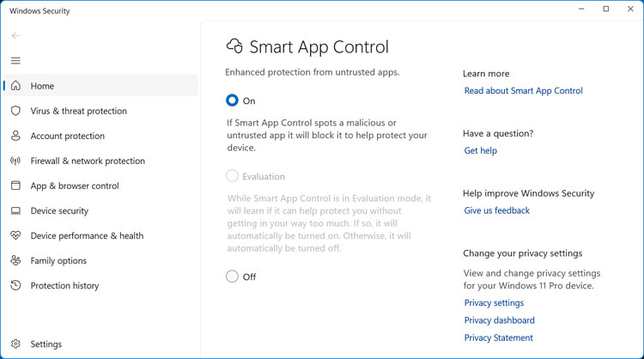Viewport: 644px width, 359px height.
Task: Open Firewall & network protection page
Action: click(x=100, y=161)
